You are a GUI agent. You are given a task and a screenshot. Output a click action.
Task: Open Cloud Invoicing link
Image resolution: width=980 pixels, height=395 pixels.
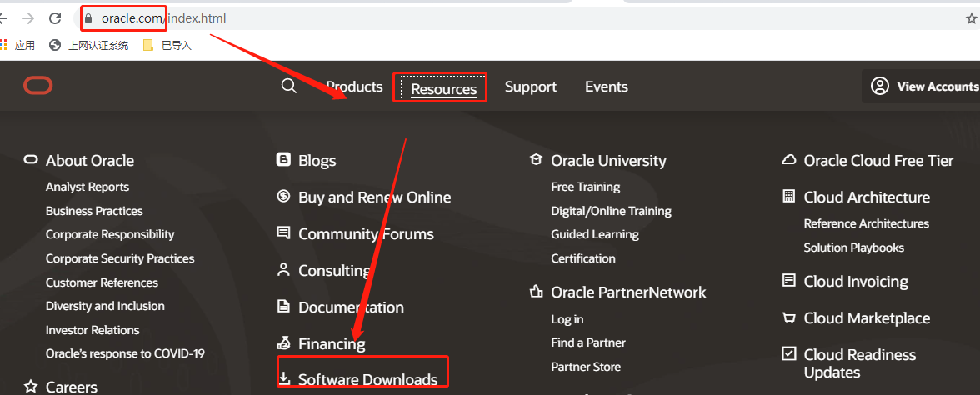pos(856,282)
